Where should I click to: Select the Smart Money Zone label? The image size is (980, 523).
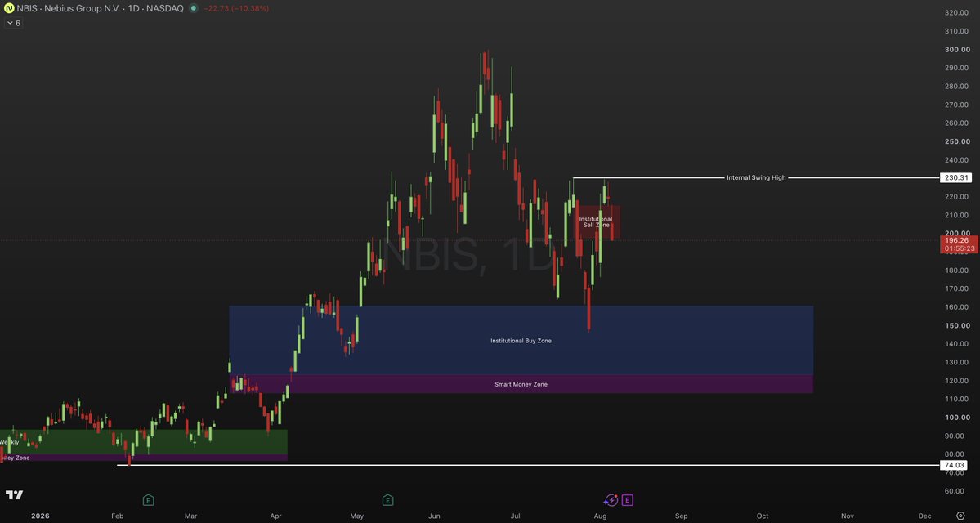coord(521,384)
